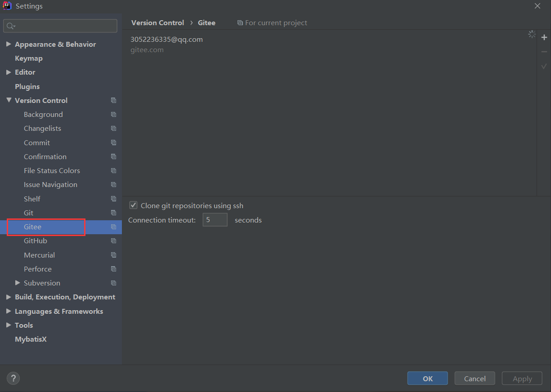Focus the settings search field
The image size is (551, 392).
coord(60,26)
